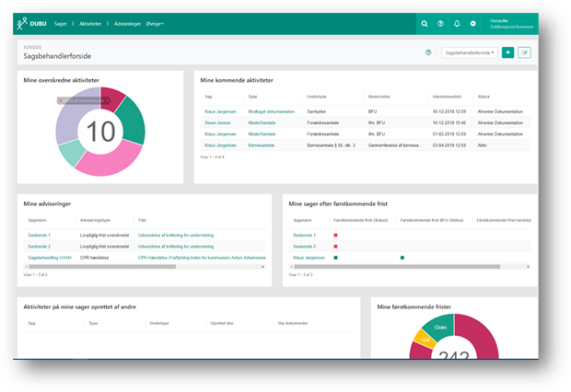Go to the Adviseringer menu item
571x392 pixels.
coord(126,23)
